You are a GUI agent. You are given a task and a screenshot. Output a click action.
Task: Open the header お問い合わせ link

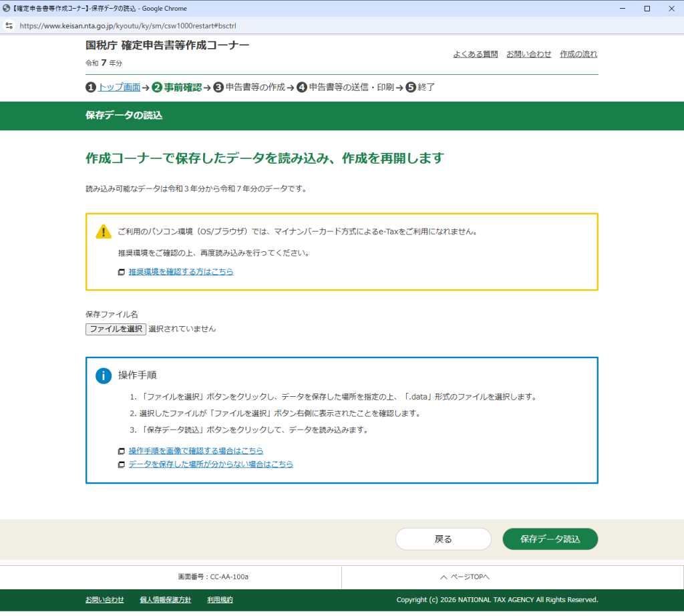(x=528, y=54)
